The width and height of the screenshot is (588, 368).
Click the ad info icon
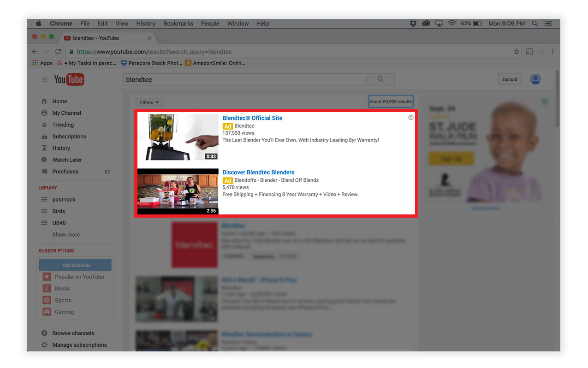pos(411,118)
